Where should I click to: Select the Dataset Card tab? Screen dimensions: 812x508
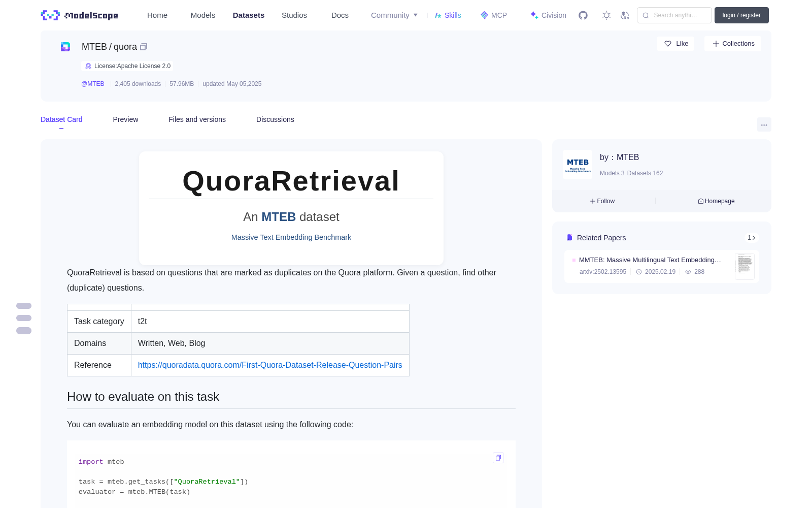click(x=61, y=119)
